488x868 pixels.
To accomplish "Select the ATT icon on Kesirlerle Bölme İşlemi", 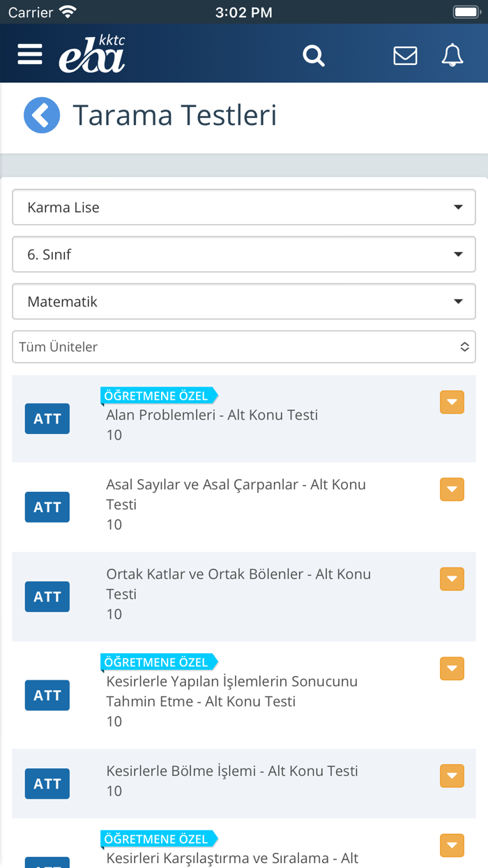I will coord(47,784).
